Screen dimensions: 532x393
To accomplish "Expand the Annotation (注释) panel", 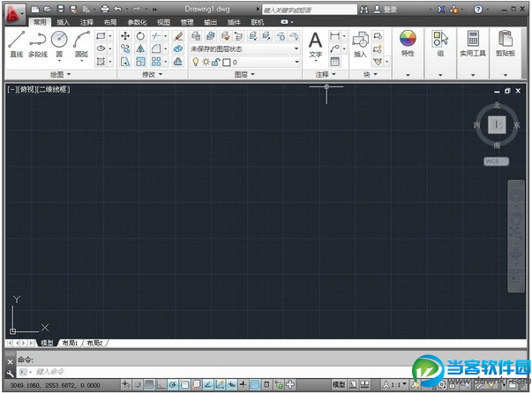I will [x=325, y=74].
